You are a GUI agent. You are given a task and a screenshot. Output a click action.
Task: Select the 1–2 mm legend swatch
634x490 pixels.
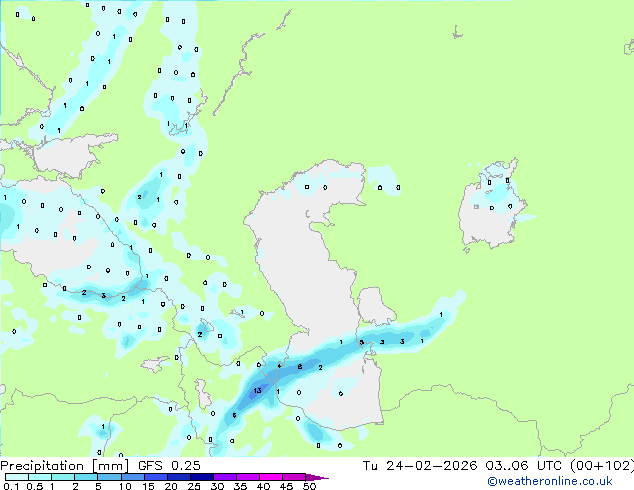(x=63, y=477)
